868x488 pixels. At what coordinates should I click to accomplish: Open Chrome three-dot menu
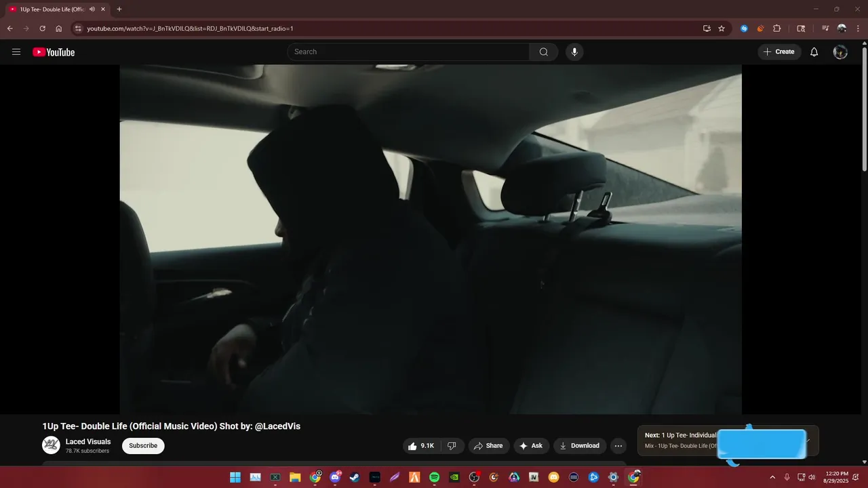pyautogui.click(x=858, y=28)
